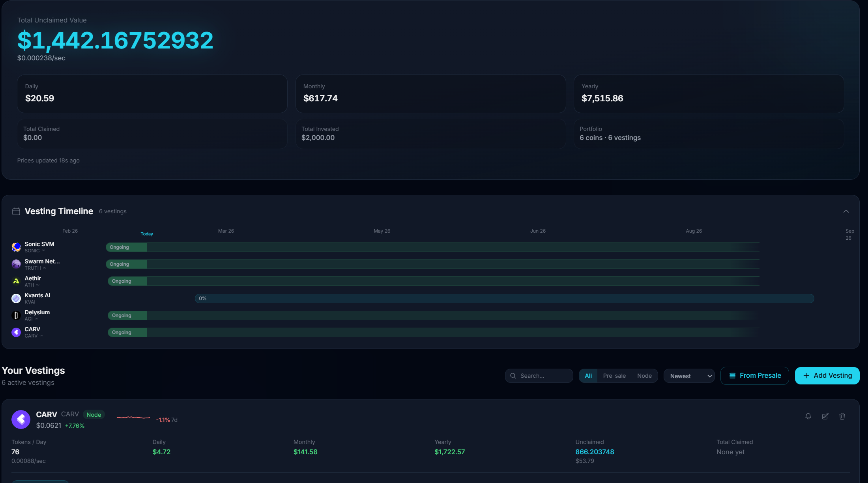Enable the Node filter
868x483 pixels.
pos(644,375)
